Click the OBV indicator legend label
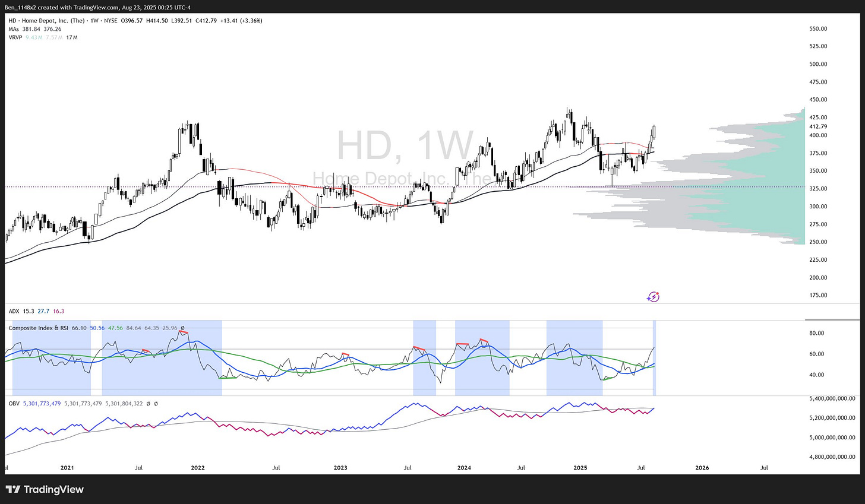Image resolution: width=865 pixels, height=504 pixels. pos(14,404)
